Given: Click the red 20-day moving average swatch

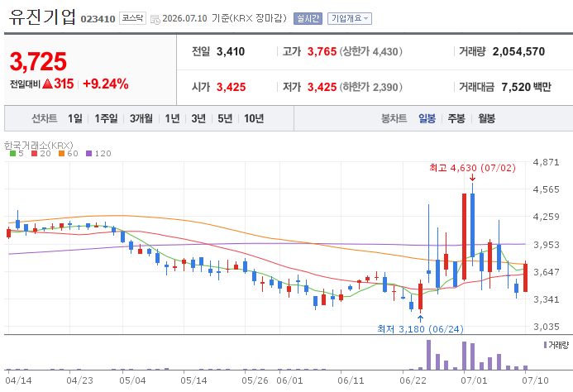Looking at the screenshot, I should 35,154.
